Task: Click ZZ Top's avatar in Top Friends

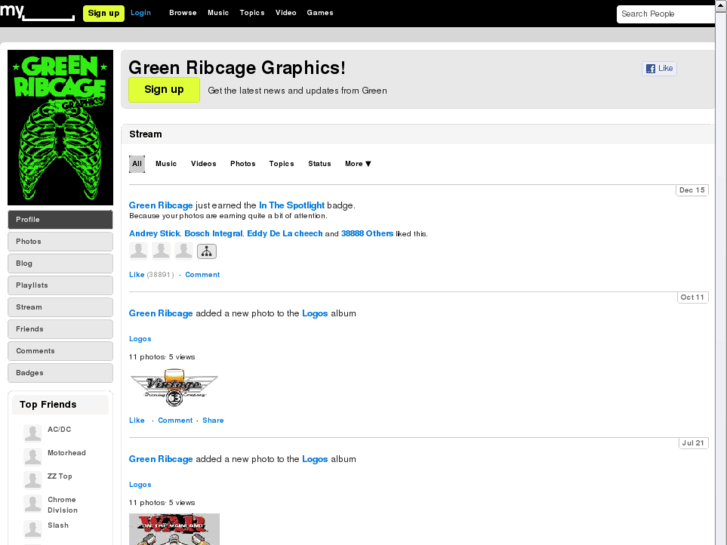Action: coord(33,480)
